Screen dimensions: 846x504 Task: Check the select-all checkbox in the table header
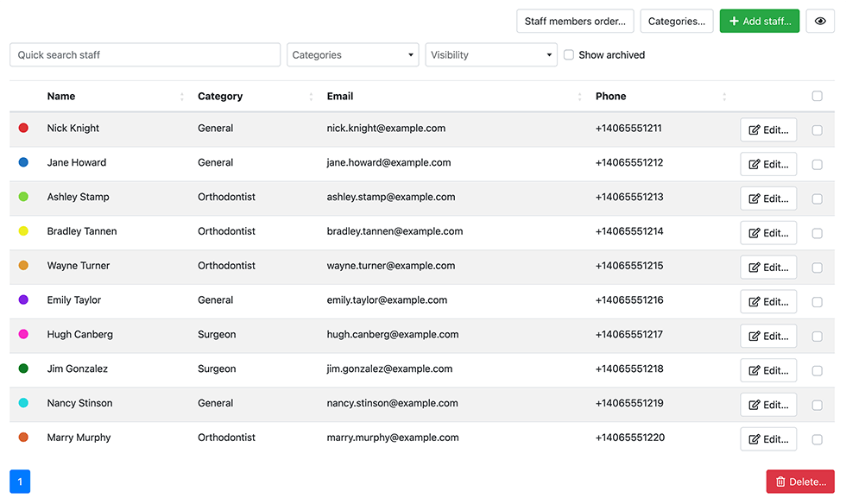817,96
